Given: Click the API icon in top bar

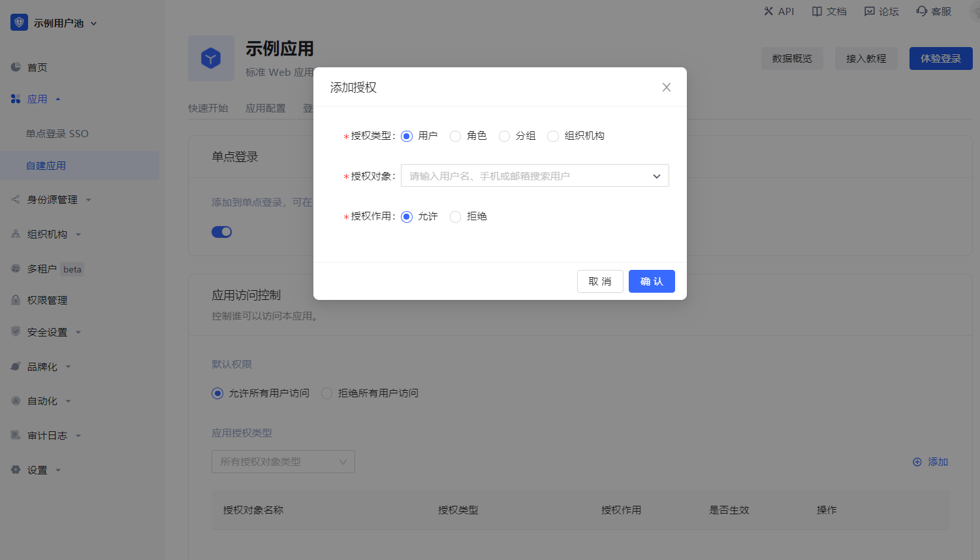Looking at the screenshot, I should [x=768, y=11].
